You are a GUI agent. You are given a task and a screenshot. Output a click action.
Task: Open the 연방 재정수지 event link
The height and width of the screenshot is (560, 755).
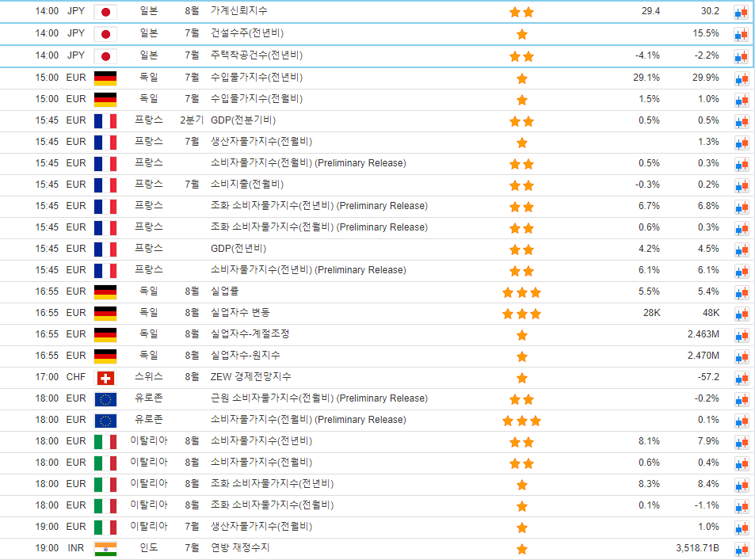pos(239,548)
